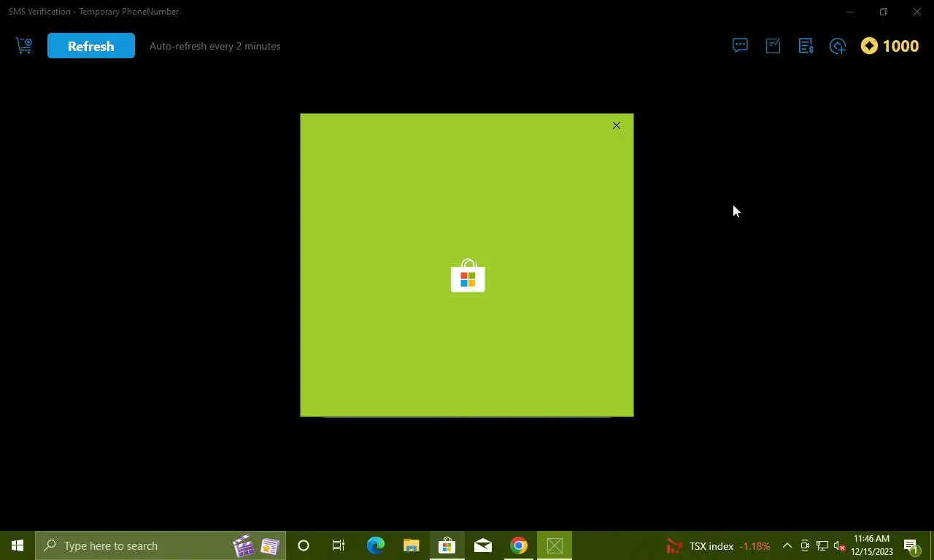
Task: Open the clock showing 11:46 AM
Action: [871, 545]
